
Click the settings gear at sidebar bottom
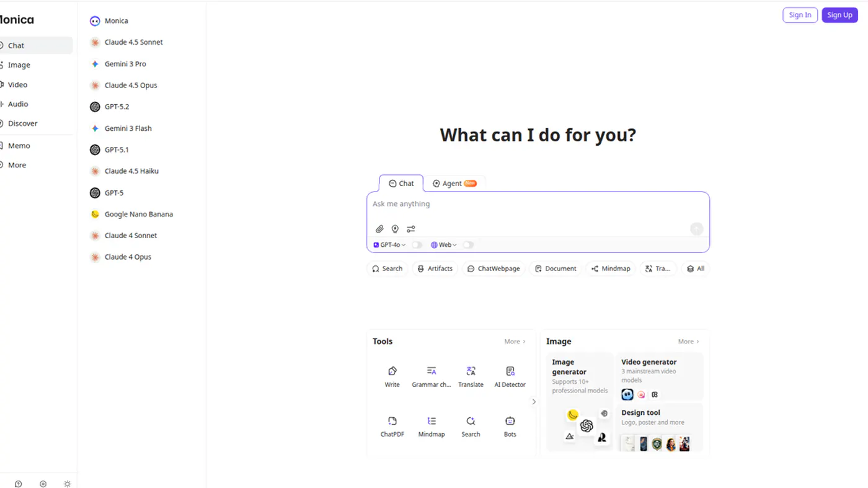pos(43,484)
